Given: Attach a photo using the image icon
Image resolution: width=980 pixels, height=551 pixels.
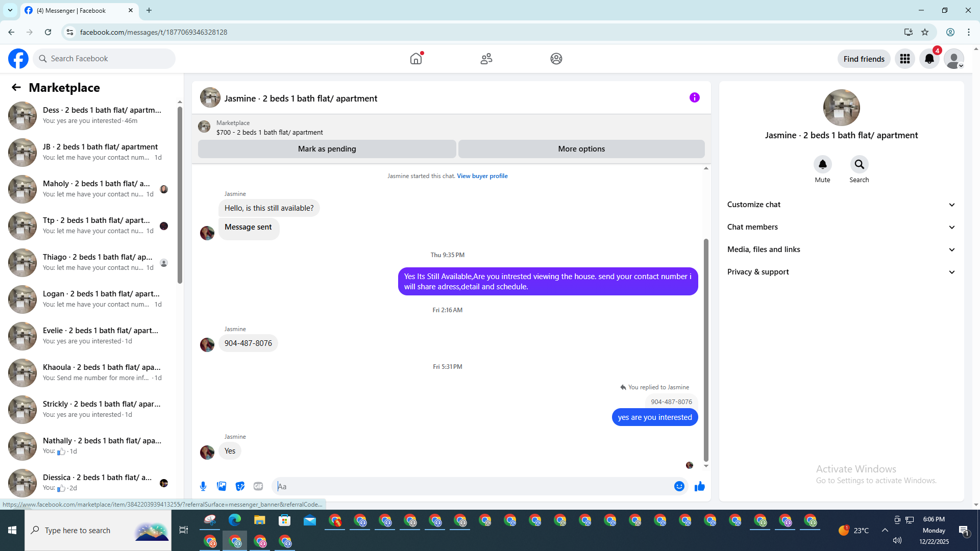Looking at the screenshot, I should click(222, 486).
